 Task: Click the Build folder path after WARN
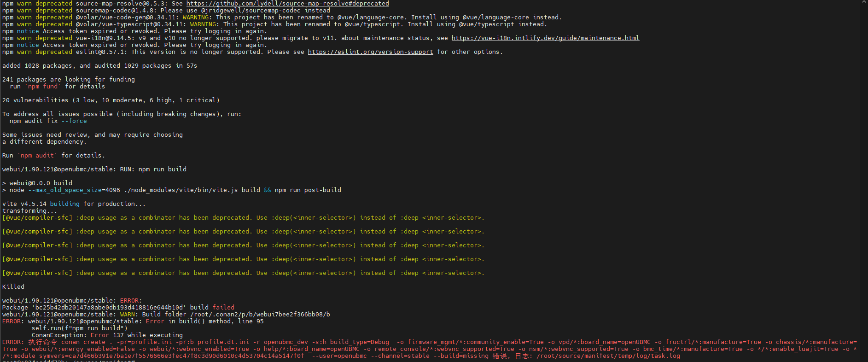point(260,315)
